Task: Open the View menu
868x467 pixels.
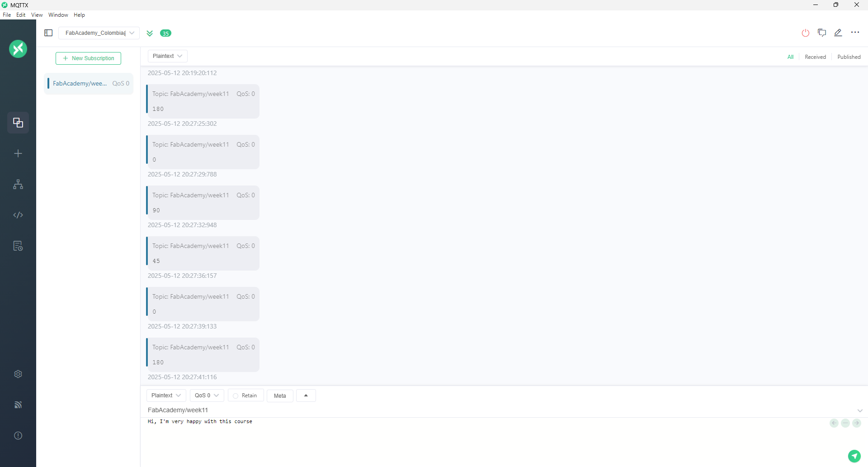Action: point(37,15)
